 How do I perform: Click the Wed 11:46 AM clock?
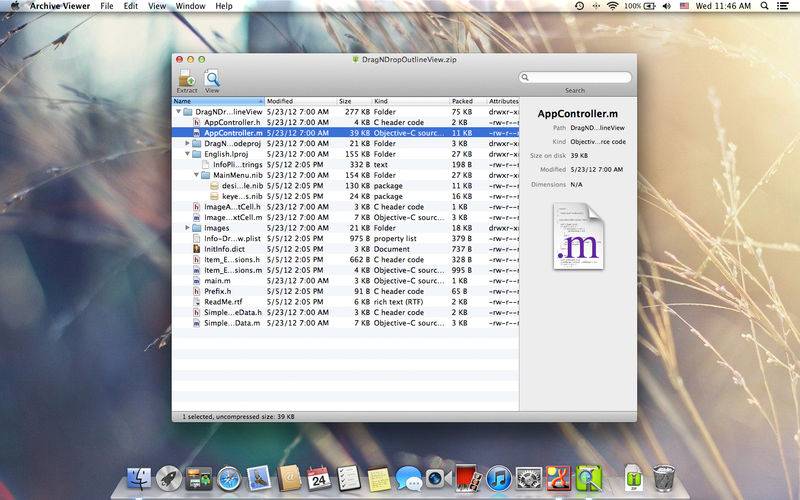723,6
